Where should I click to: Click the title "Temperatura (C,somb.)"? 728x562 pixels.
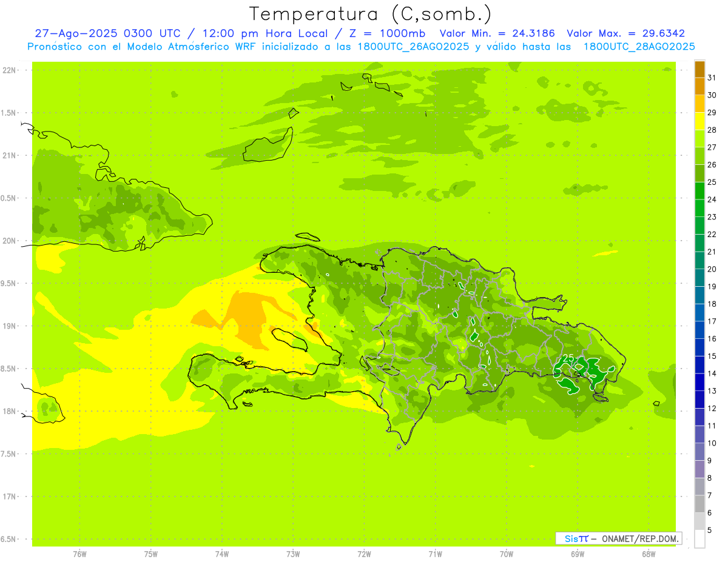(x=370, y=14)
